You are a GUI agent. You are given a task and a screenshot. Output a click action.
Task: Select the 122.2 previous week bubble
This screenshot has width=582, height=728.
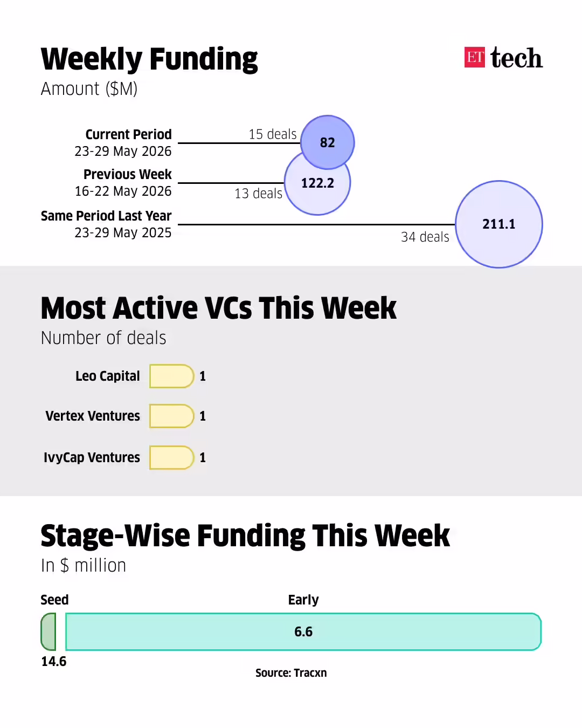coord(317,182)
